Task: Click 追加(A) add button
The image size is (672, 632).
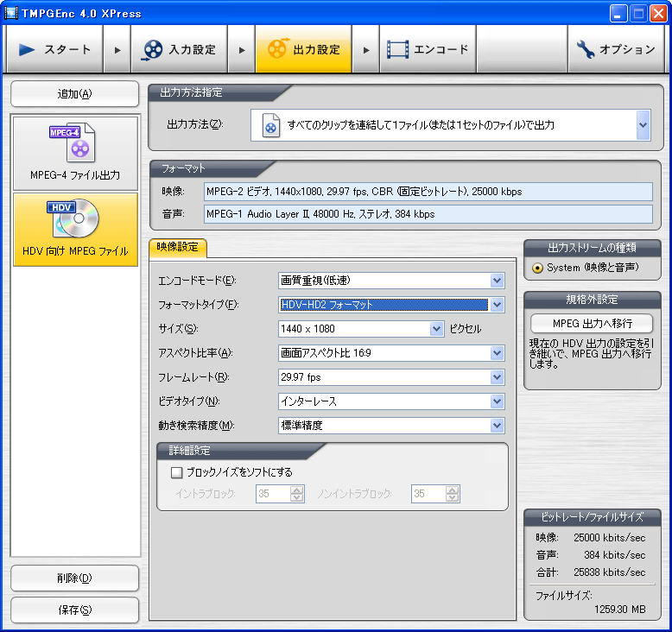Action: click(74, 93)
